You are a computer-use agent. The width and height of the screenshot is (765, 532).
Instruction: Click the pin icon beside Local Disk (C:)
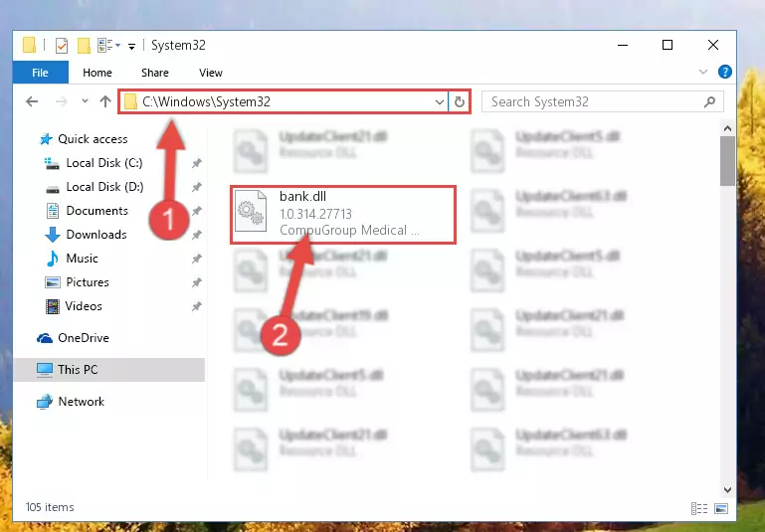(x=197, y=163)
